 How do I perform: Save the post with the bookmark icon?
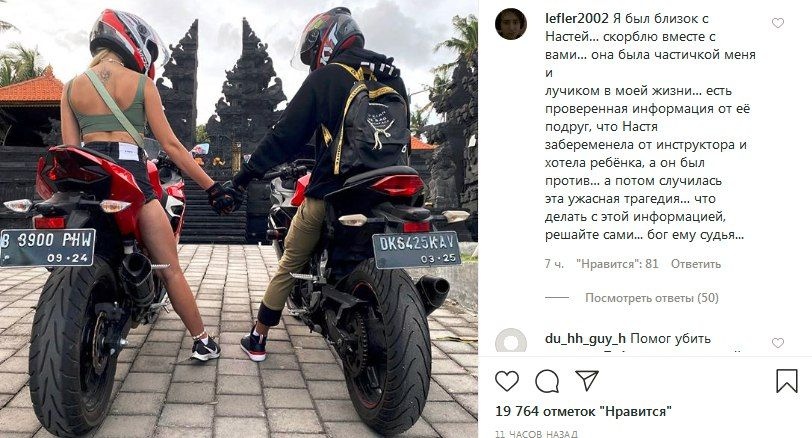(786, 381)
